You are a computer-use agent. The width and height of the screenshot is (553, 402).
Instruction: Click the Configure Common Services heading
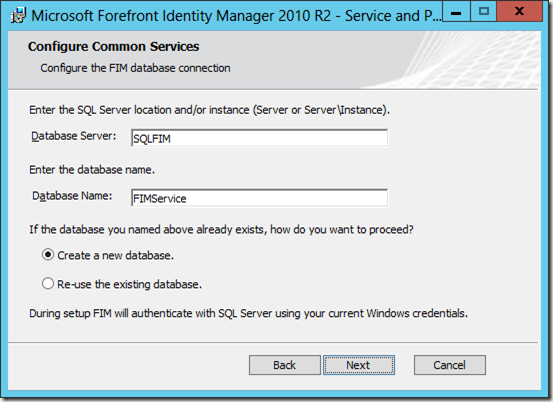(x=114, y=47)
